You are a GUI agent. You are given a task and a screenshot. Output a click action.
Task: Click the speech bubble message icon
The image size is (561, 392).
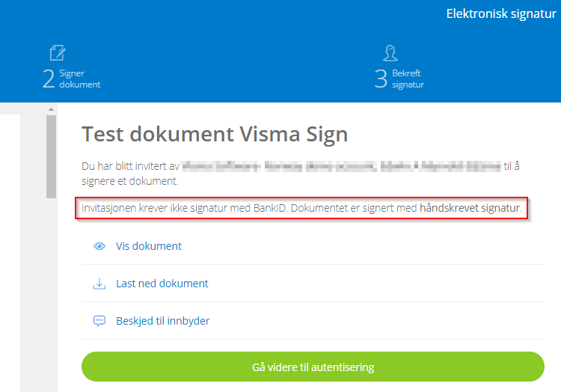99,321
